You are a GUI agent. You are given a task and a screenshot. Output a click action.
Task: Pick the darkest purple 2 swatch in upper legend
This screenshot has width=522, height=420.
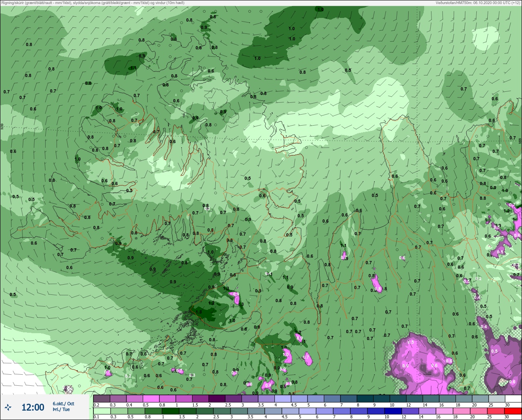(x=217, y=398)
